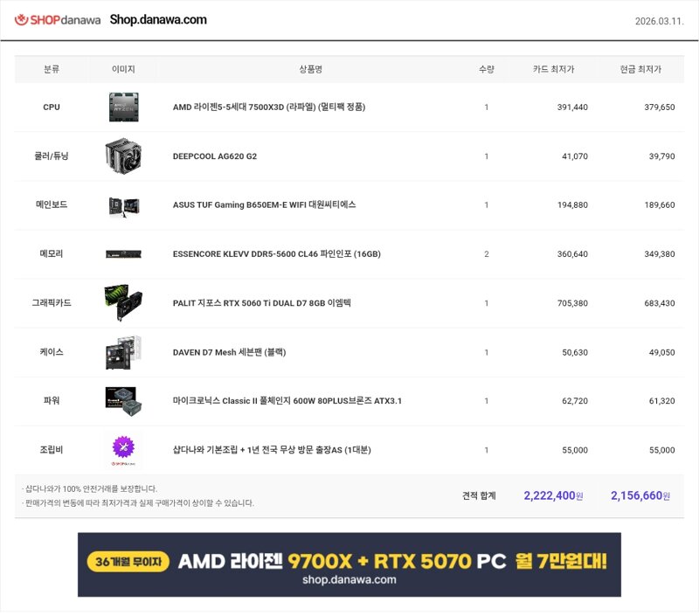The image size is (699, 616).
Task: Click ASUS TUF Gaming B650EM-E WIFI link
Action: tap(264, 205)
